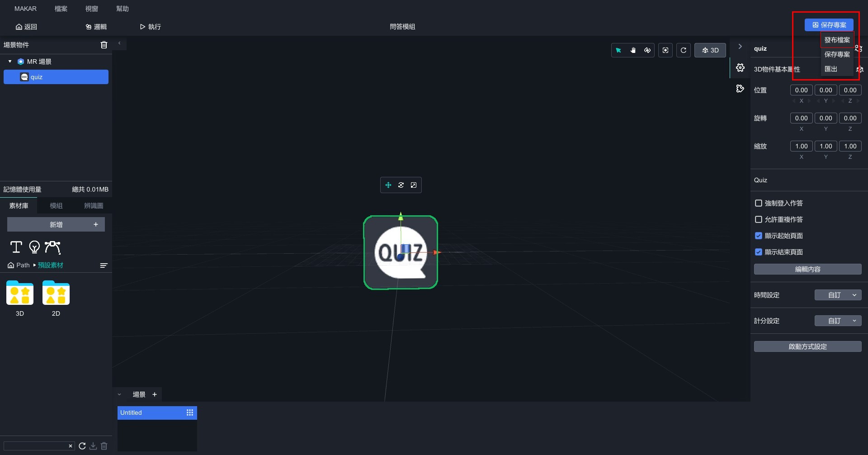Click the 編輯內容 button

tap(807, 269)
